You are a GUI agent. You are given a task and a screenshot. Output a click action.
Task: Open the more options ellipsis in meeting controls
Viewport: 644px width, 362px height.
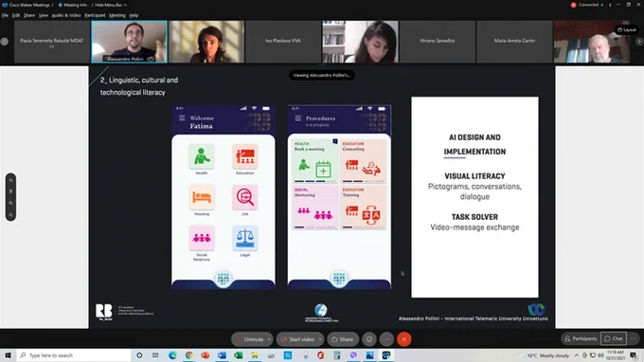click(x=386, y=339)
